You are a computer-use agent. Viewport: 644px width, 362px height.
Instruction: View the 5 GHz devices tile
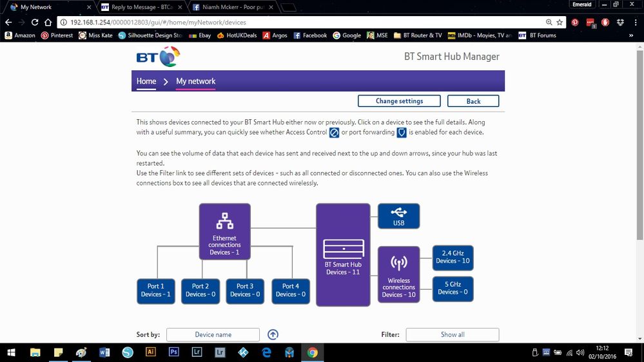coord(453,289)
